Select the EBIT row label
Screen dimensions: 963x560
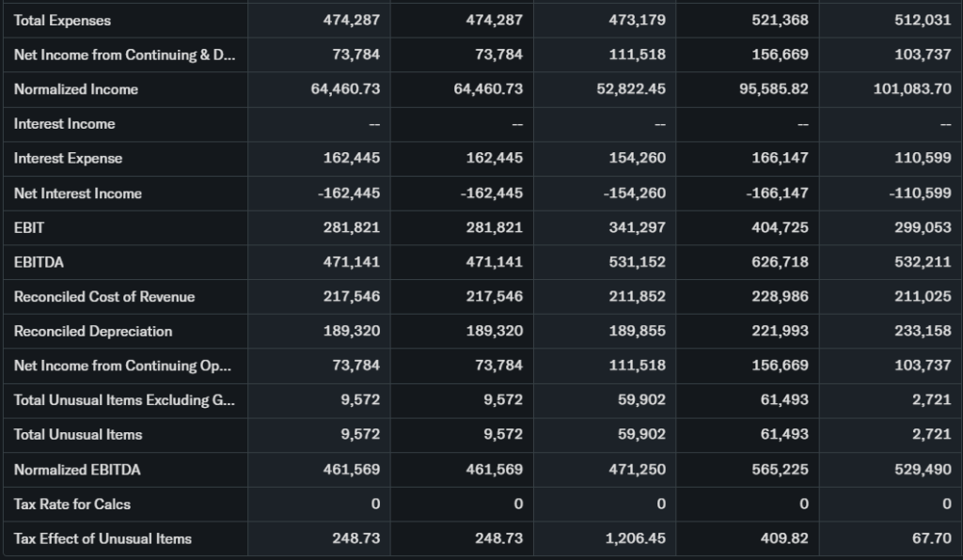(x=29, y=227)
